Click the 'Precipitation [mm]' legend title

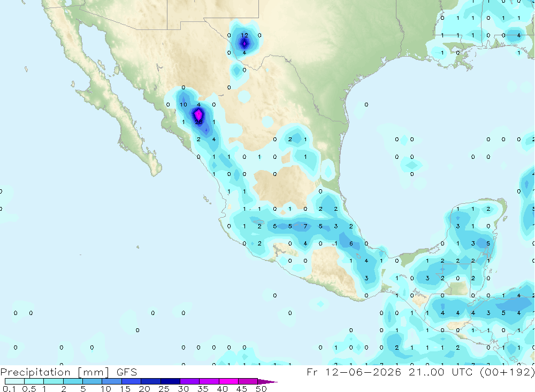click(55, 372)
